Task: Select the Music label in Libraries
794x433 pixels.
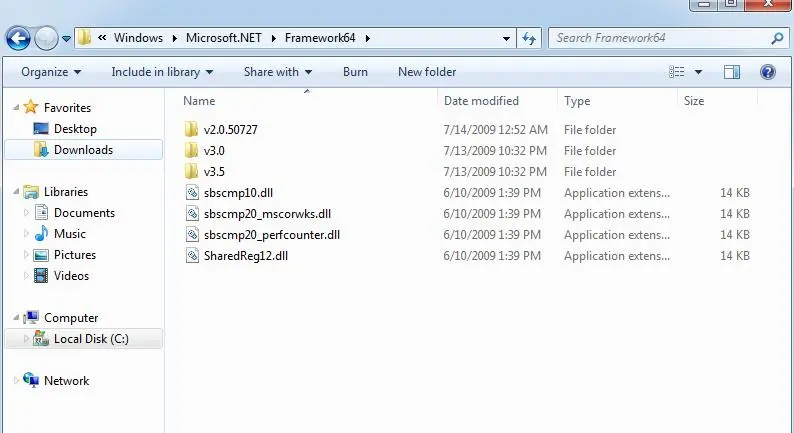Action: (70, 233)
